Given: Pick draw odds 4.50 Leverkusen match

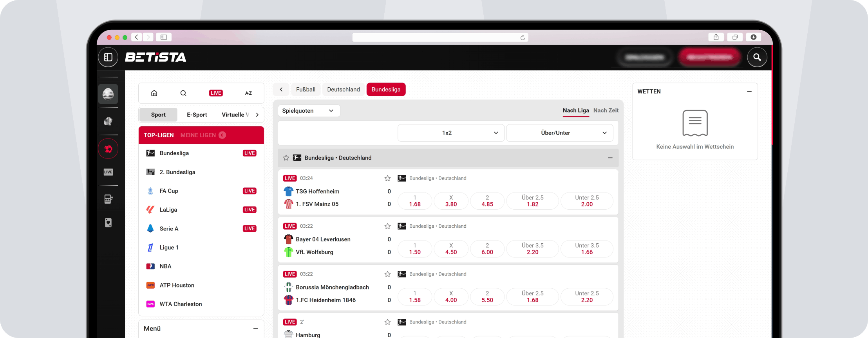Looking at the screenshot, I should pos(451,249).
